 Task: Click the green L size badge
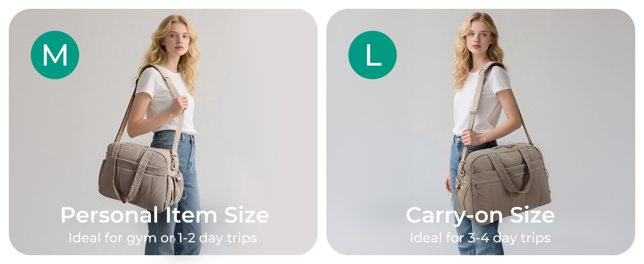point(373,55)
